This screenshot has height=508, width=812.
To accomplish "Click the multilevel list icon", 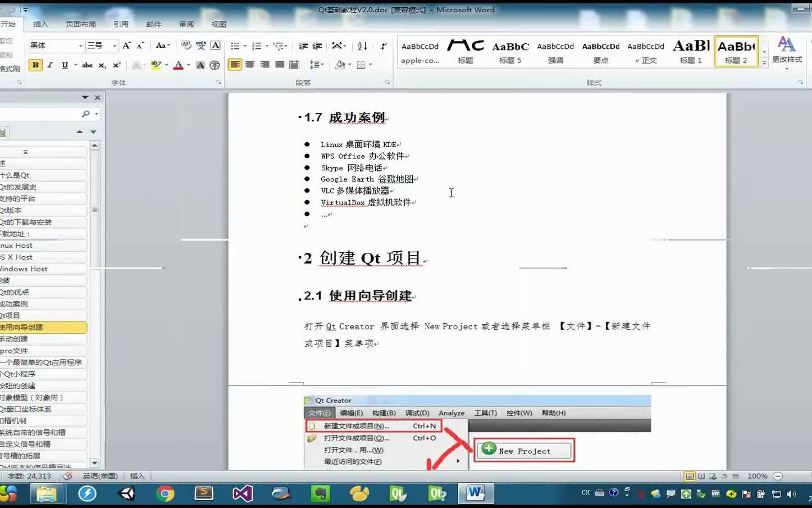I will (x=279, y=46).
